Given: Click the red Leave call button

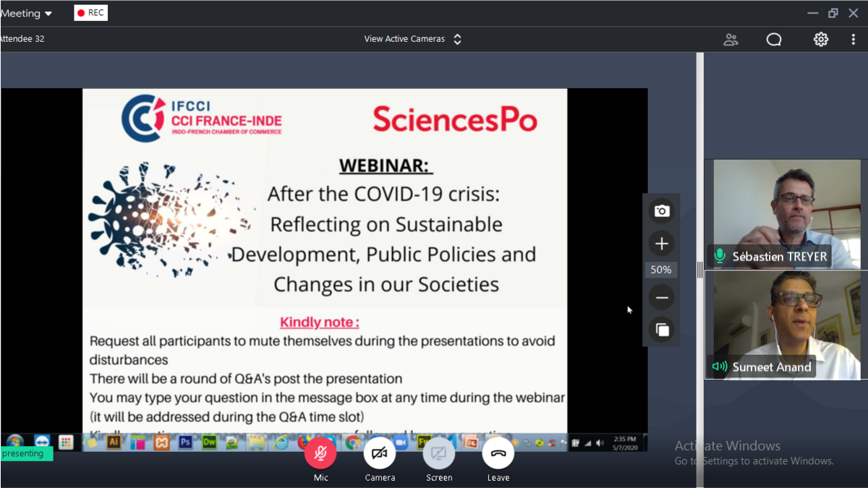Looking at the screenshot, I should (498, 454).
